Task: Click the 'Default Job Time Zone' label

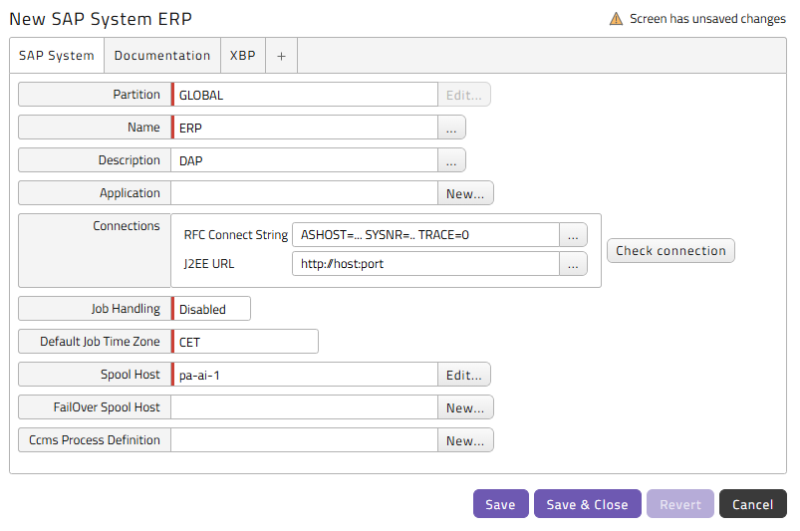Action: (100, 341)
